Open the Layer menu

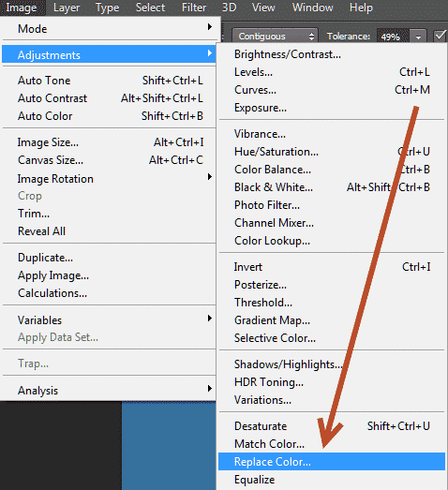point(67,7)
